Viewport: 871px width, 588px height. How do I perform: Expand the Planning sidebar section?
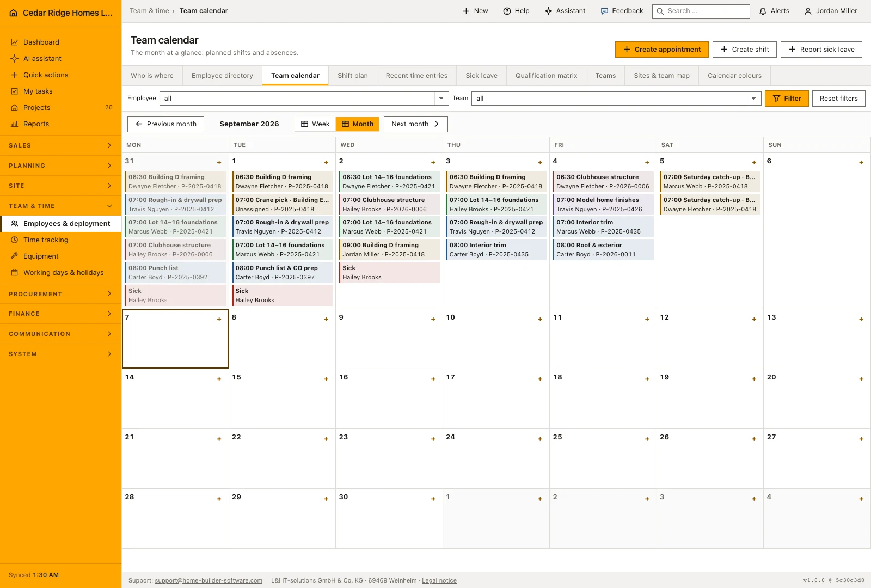tap(60, 166)
